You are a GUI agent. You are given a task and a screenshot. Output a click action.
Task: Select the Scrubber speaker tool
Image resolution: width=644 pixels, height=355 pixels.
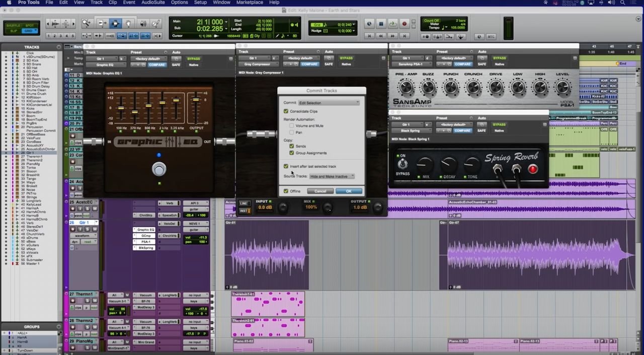pyautogui.click(x=143, y=24)
